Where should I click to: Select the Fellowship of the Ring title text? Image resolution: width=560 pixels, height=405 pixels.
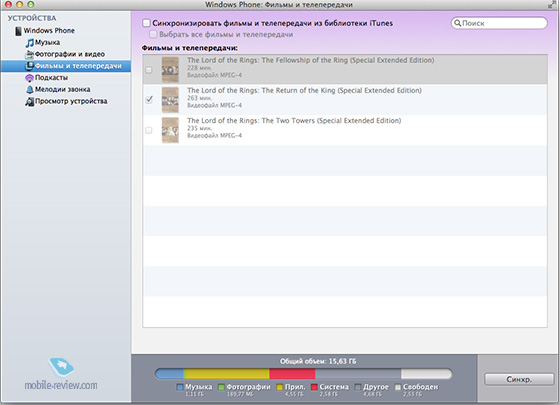pos(311,60)
